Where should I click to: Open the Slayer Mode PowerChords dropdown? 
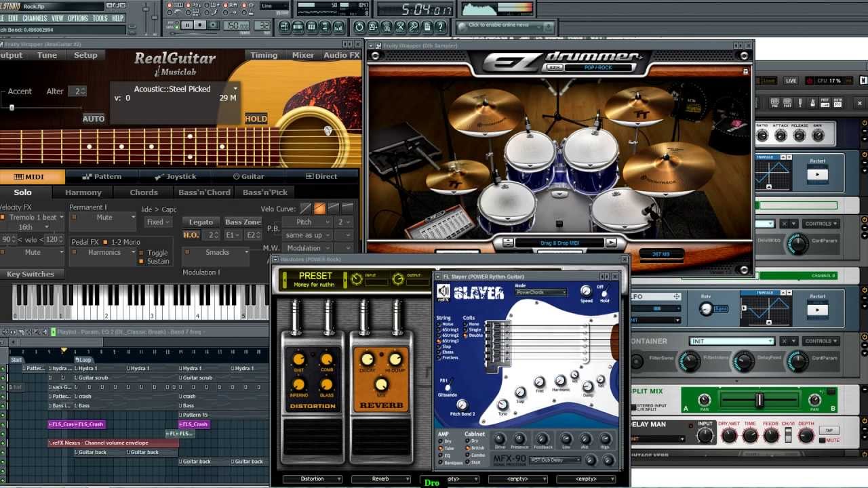(541, 292)
